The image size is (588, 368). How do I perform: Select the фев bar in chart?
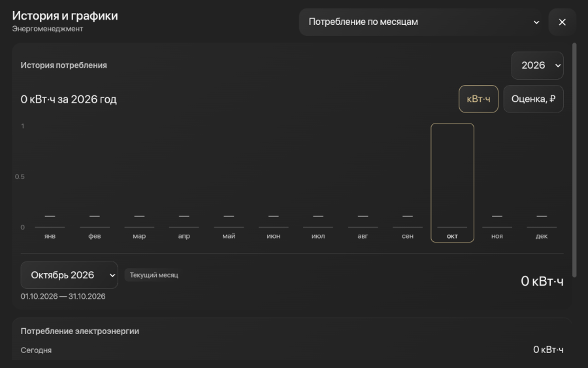tap(95, 182)
